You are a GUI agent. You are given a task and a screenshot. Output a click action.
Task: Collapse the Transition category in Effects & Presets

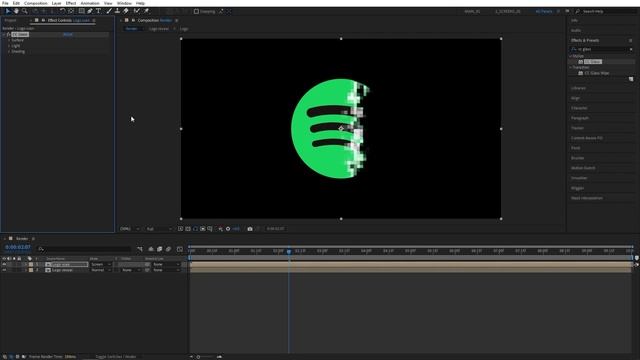coord(571,67)
